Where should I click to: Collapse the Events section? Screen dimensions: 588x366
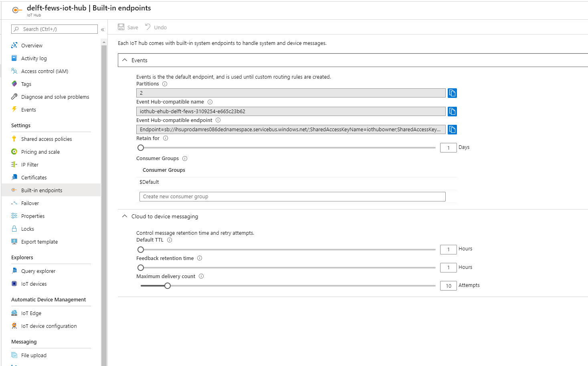125,60
